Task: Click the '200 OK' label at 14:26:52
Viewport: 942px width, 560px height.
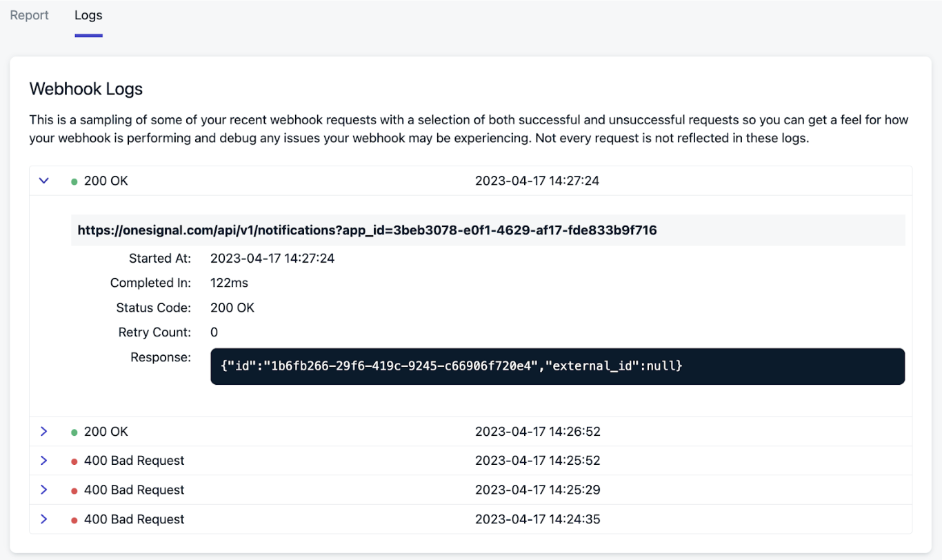Action: coord(106,432)
